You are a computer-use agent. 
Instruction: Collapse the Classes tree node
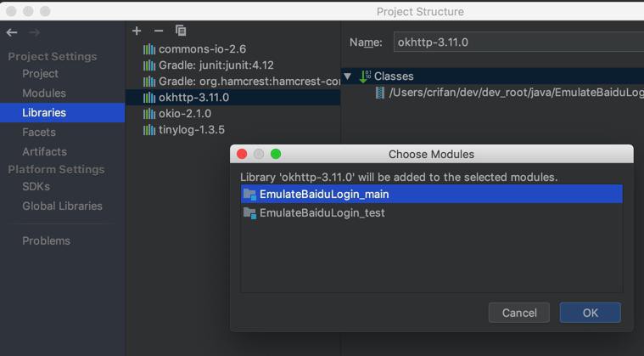point(348,76)
